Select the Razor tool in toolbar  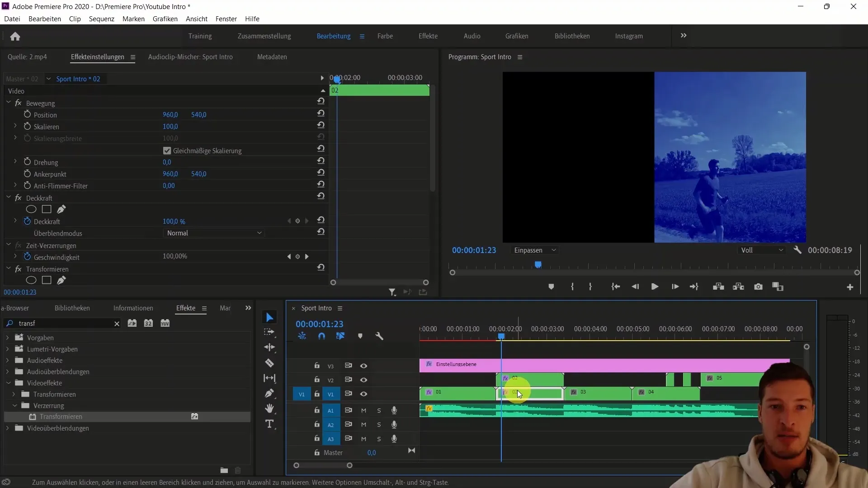point(270,363)
